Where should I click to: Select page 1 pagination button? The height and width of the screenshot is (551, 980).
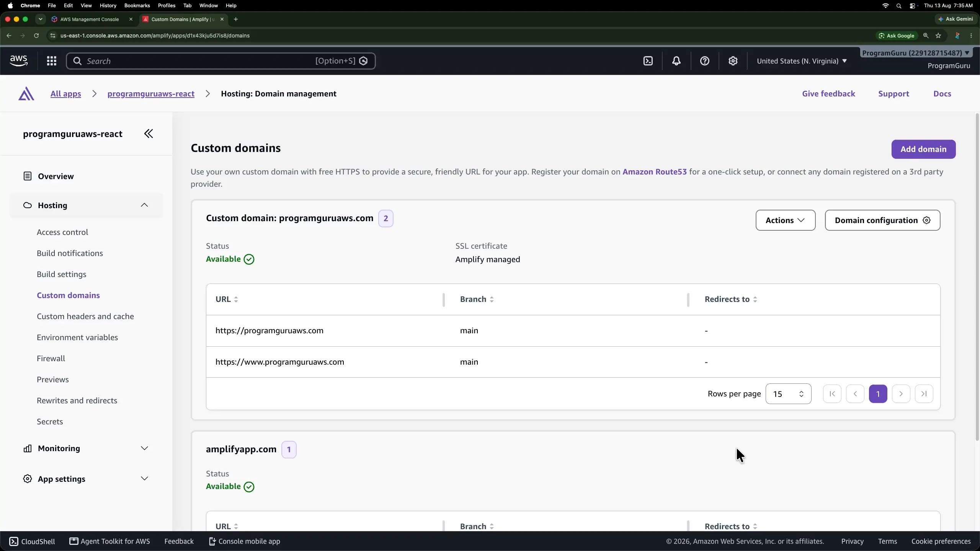coord(878,394)
